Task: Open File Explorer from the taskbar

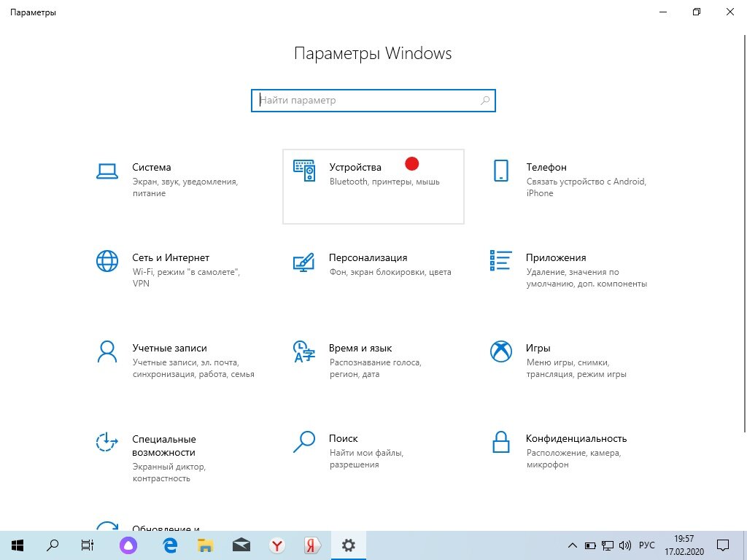Action: [x=205, y=545]
